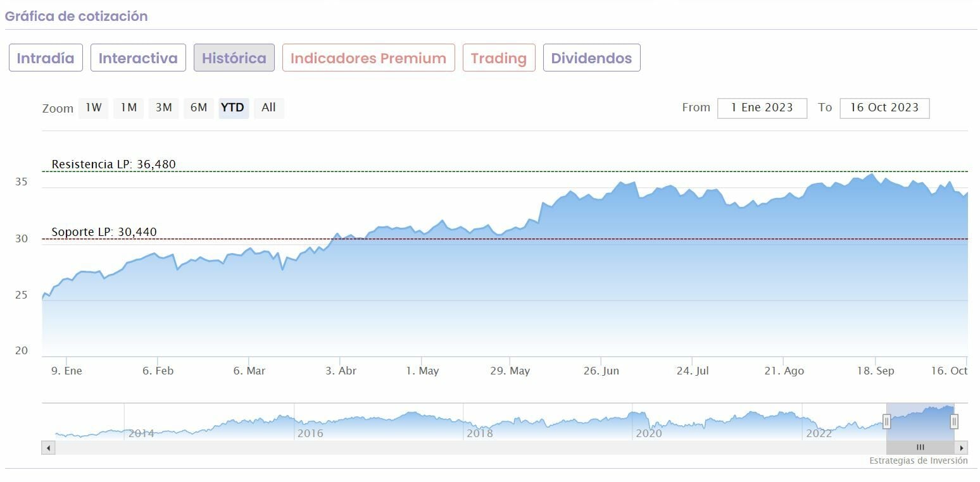Click the From date field
The height and width of the screenshot is (482, 980).
click(762, 108)
